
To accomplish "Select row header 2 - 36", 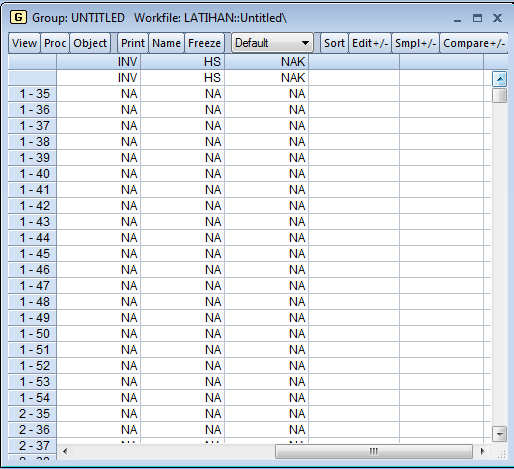I will [32, 430].
